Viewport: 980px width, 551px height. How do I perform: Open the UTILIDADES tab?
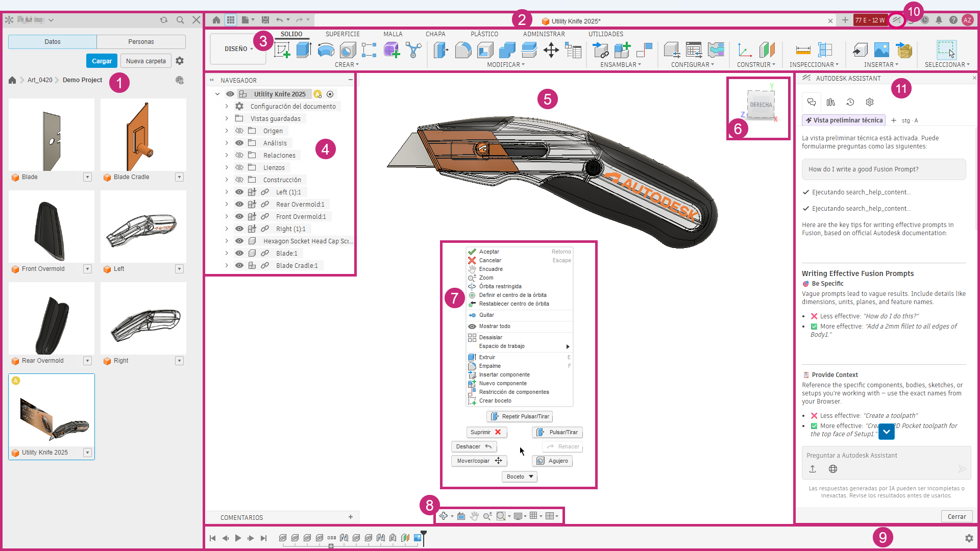tap(605, 34)
